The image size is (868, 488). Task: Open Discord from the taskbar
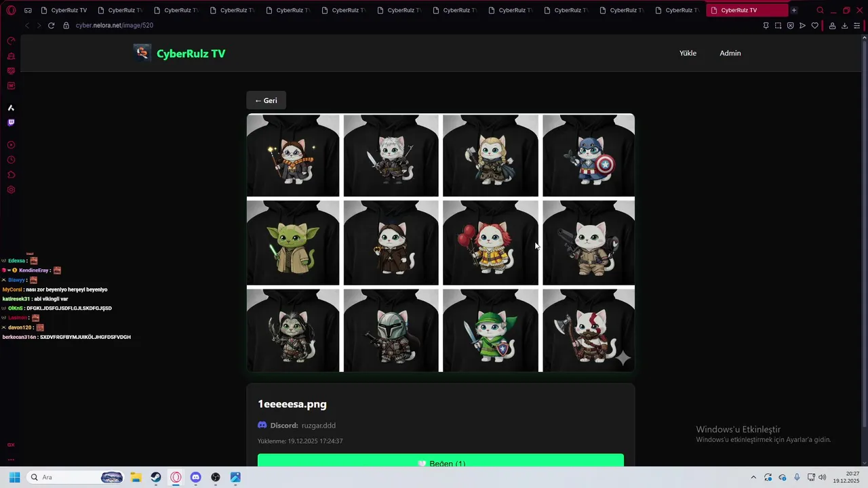click(x=196, y=477)
